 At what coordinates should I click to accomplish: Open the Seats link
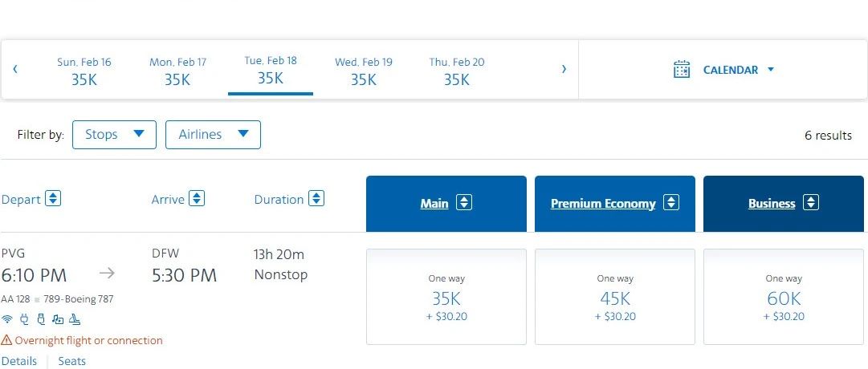pyautogui.click(x=71, y=361)
